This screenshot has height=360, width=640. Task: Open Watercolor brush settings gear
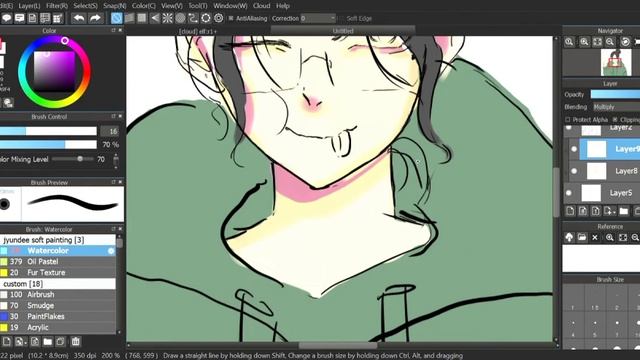point(111,251)
